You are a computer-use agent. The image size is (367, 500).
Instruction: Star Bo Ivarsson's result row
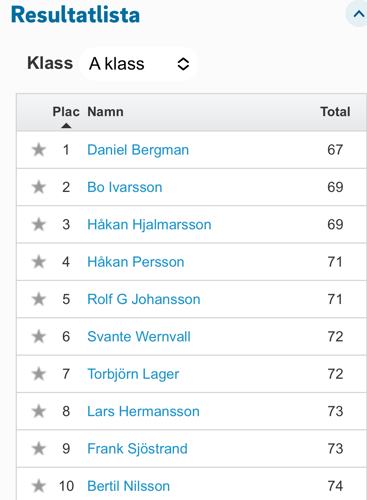tap(39, 187)
